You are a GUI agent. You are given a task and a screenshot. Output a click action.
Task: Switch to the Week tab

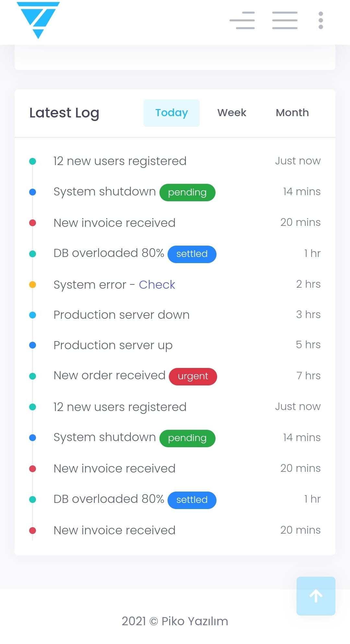tap(232, 113)
